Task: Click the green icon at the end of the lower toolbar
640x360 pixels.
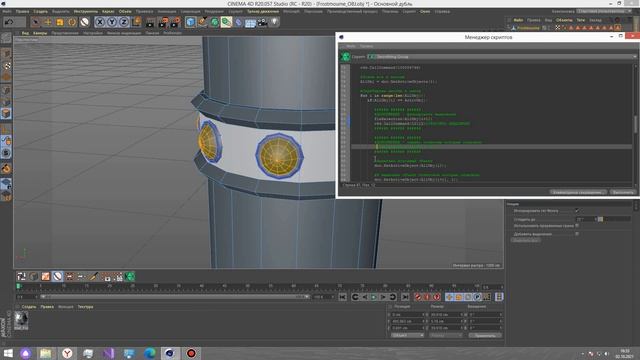Action: [130, 277]
